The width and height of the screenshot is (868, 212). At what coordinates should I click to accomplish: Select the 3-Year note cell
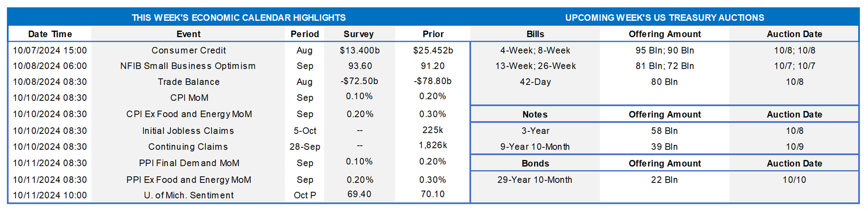(535, 131)
